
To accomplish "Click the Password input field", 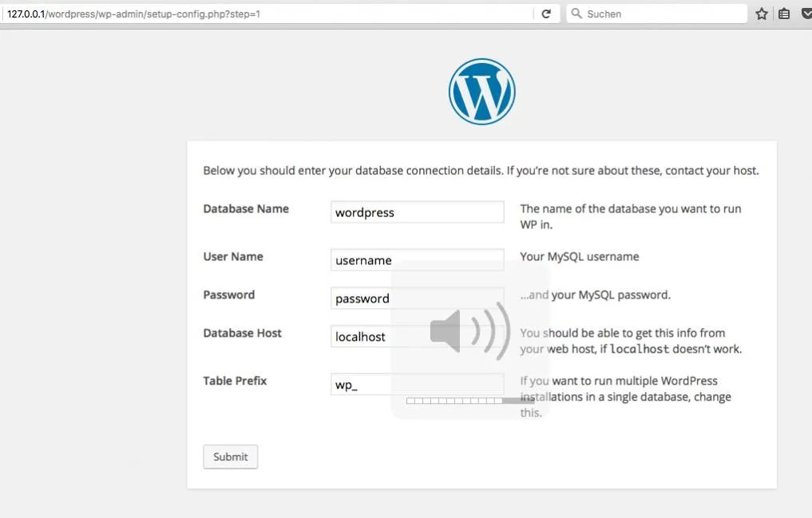I will 418,298.
